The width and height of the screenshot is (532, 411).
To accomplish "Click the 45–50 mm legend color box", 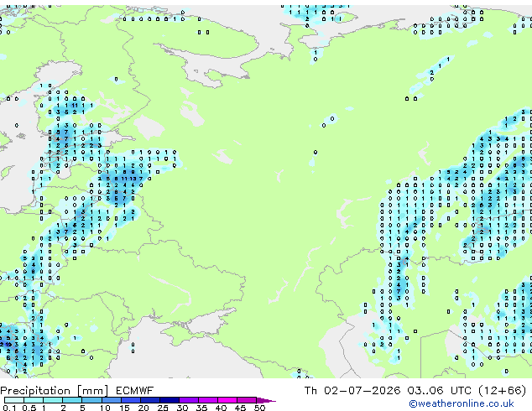I will pos(247,400).
